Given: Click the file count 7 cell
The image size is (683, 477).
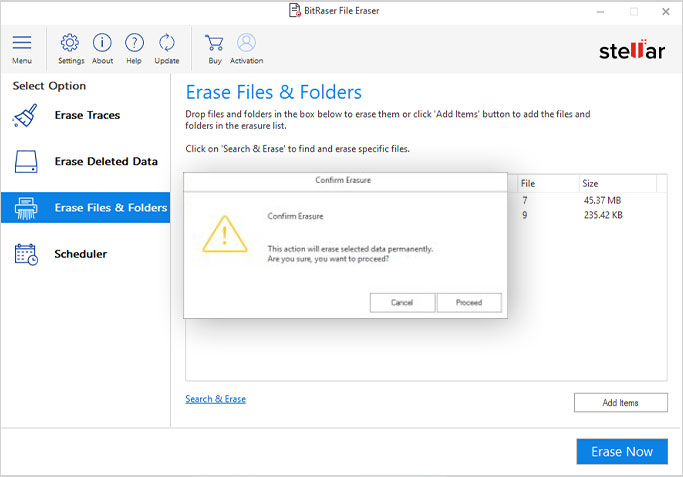Looking at the screenshot, I should 524,200.
